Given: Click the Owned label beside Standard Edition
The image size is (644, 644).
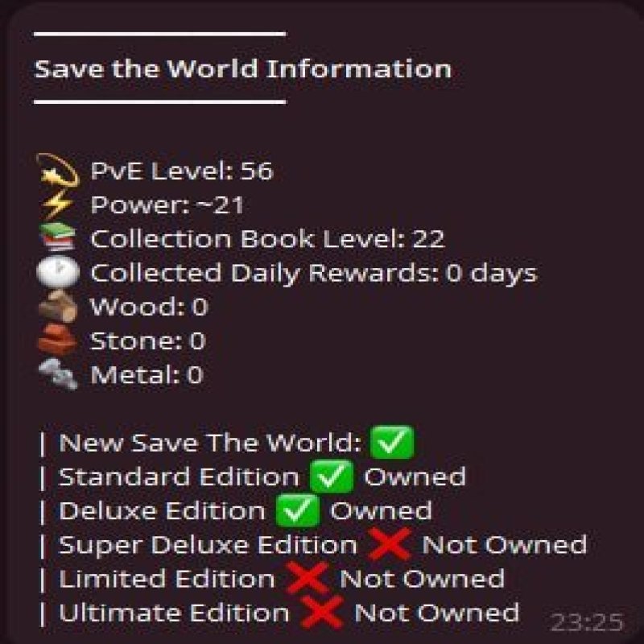Looking at the screenshot, I should [415, 477].
